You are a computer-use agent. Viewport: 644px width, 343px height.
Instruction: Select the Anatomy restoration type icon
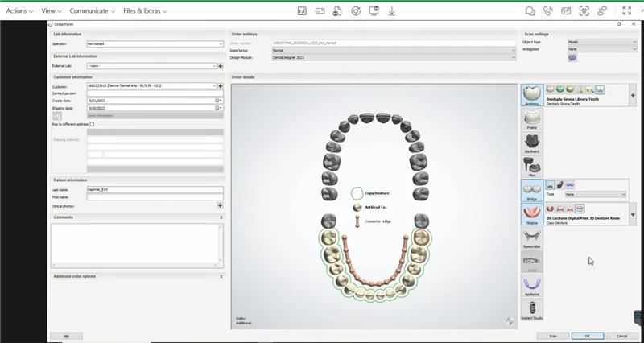click(531, 94)
